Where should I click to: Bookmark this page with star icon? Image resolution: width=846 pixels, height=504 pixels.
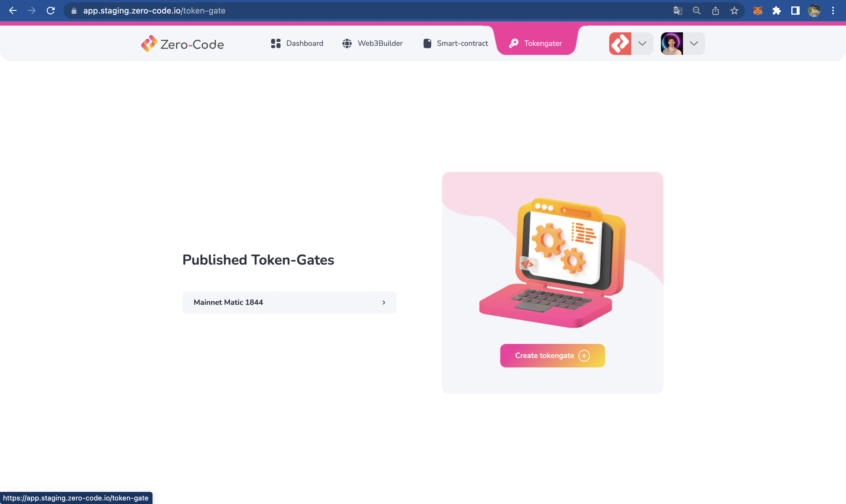click(x=734, y=11)
